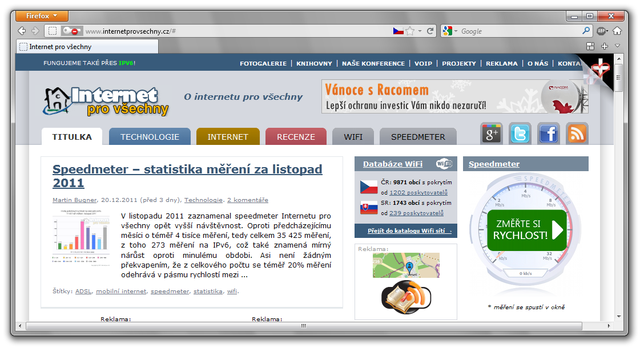The height and width of the screenshot is (352, 644).
Task: Reload the page with the refresh icon
Action: [x=430, y=31]
